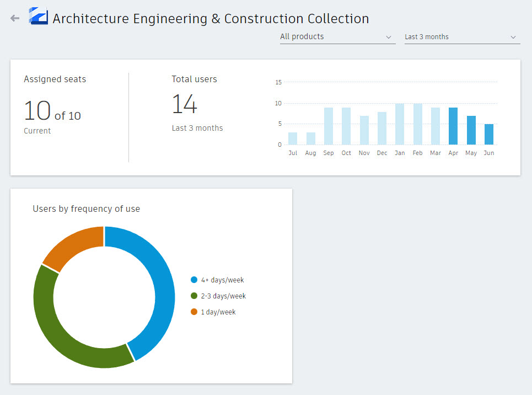This screenshot has width=532, height=395.
Task: Click the Oct bar in chart
Action: (x=346, y=126)
